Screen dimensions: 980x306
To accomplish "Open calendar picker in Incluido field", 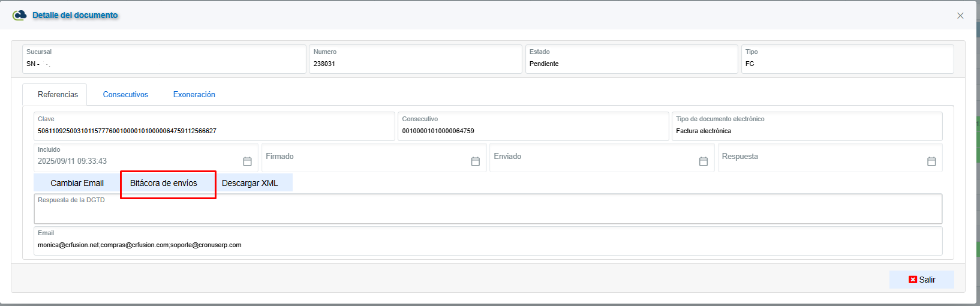I will (x=247, y=161).
